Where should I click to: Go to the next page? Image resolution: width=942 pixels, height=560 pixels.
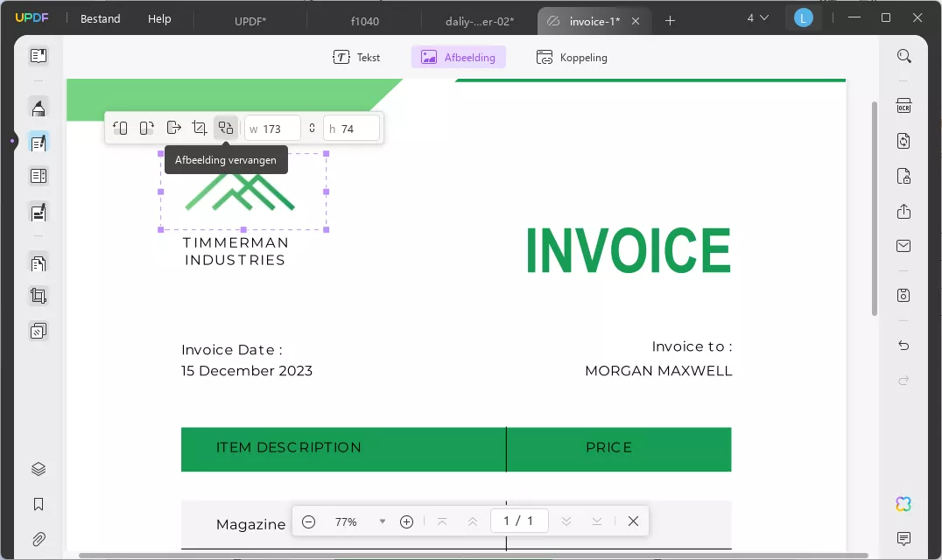tap(566, 521)
